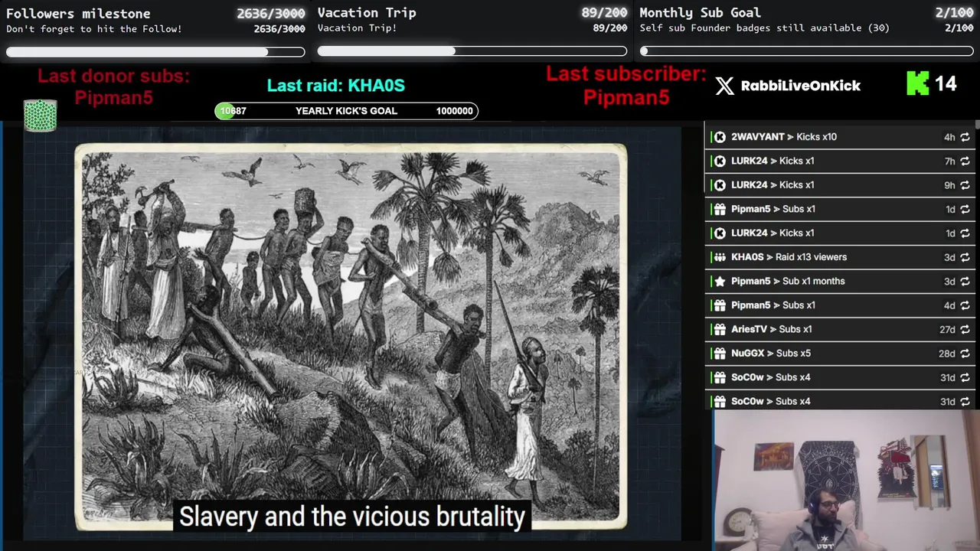Image resolution: width=980 pixels, height=551 pixels.
Task: Click the RabbiLiveOnKick handle text
Action: [x=801, y=86]
